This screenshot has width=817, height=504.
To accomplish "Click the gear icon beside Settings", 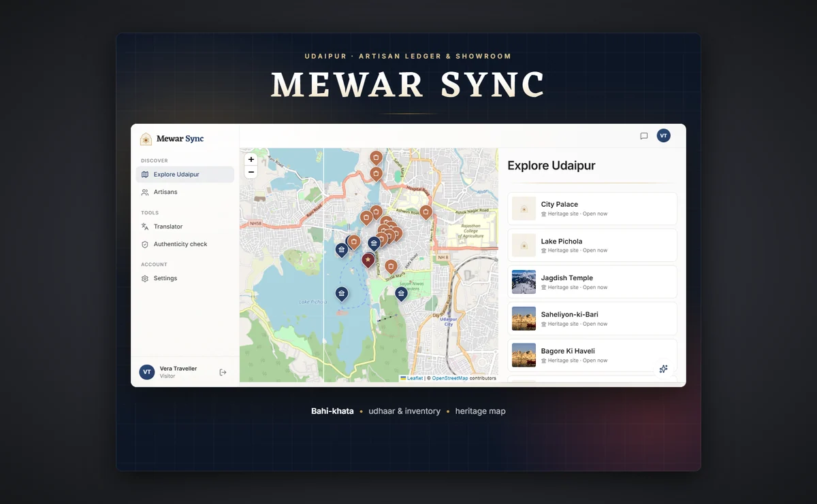I will click(x=145, y=278).
